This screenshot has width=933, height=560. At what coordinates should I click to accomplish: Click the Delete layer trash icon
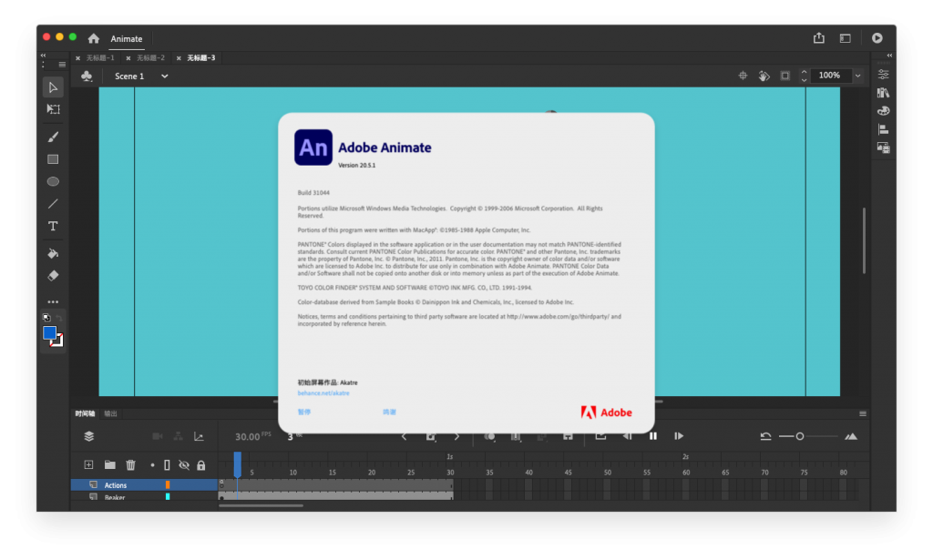131,465
